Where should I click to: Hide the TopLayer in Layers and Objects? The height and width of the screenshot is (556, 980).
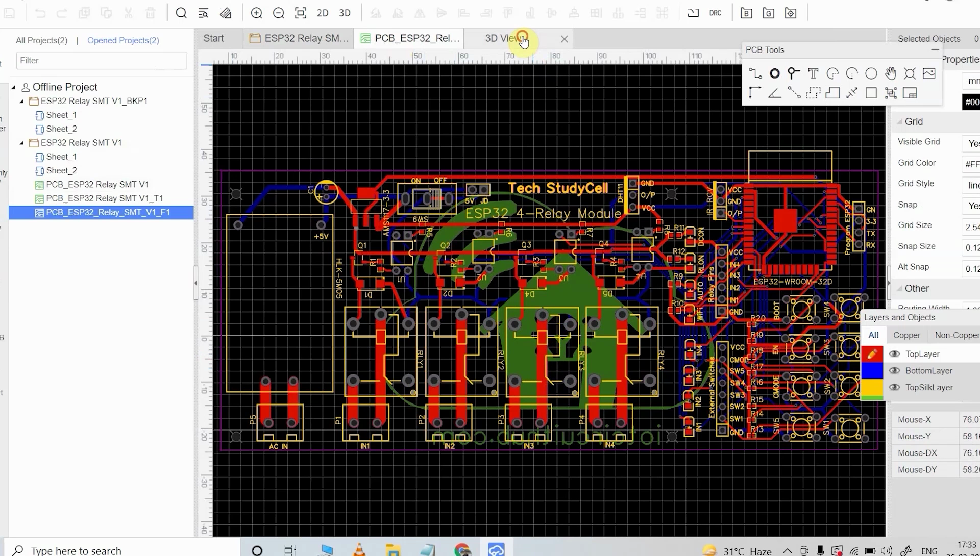[895, 353]
